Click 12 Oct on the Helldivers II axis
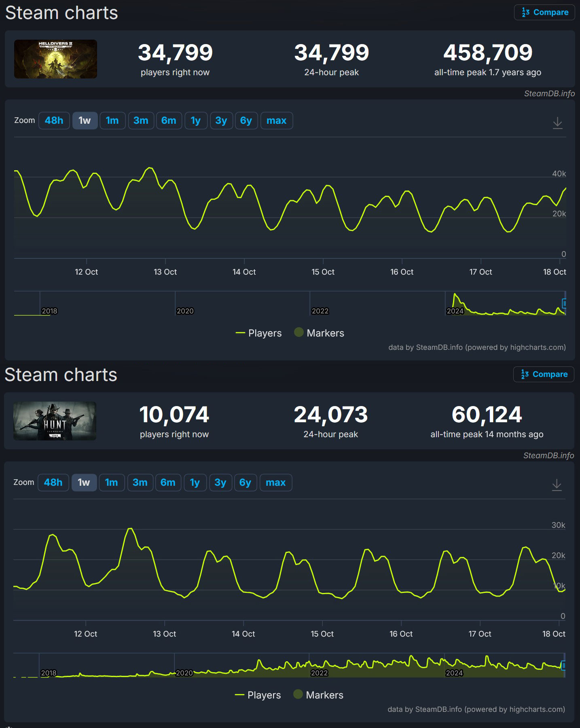Image resolution: width=580 pixels, height=728 pixels. point(87,272)
